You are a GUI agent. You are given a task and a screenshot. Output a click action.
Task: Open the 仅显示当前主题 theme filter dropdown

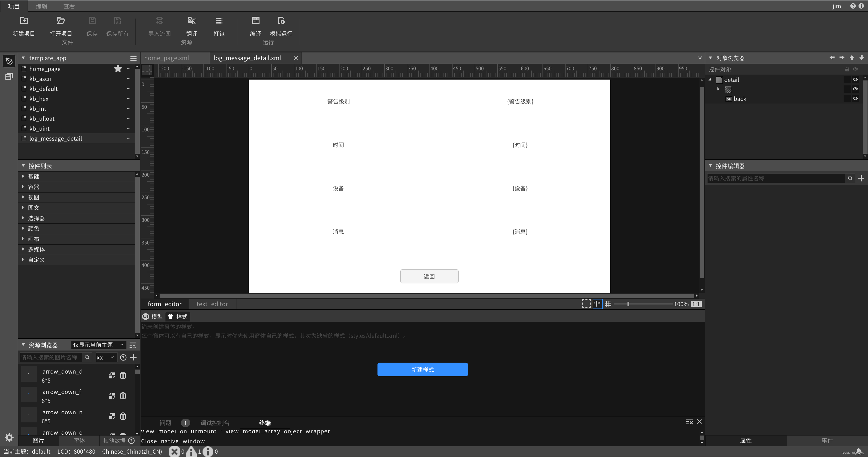98,345
